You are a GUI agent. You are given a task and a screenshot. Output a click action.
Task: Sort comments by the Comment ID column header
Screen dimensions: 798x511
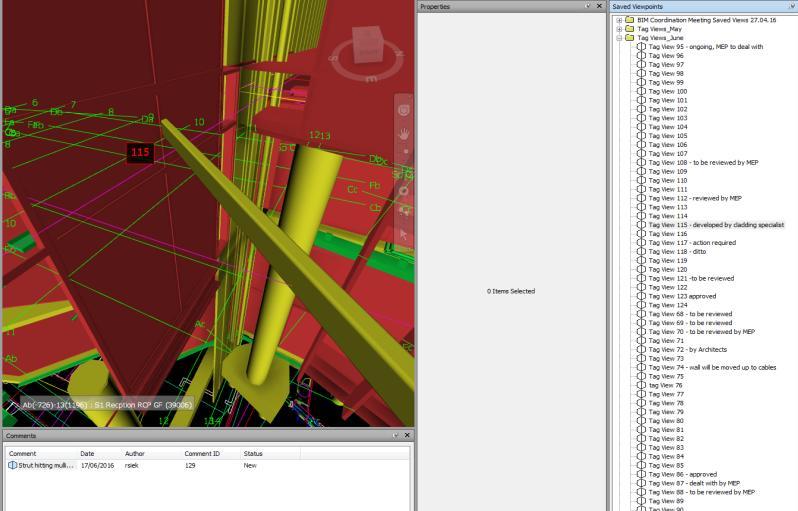point(210,453)
